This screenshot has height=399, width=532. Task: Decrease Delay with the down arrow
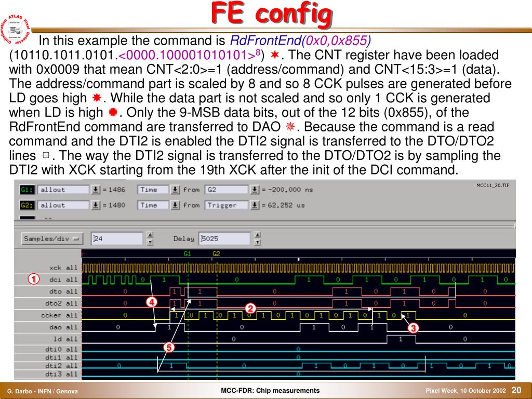tap(258, 242)
